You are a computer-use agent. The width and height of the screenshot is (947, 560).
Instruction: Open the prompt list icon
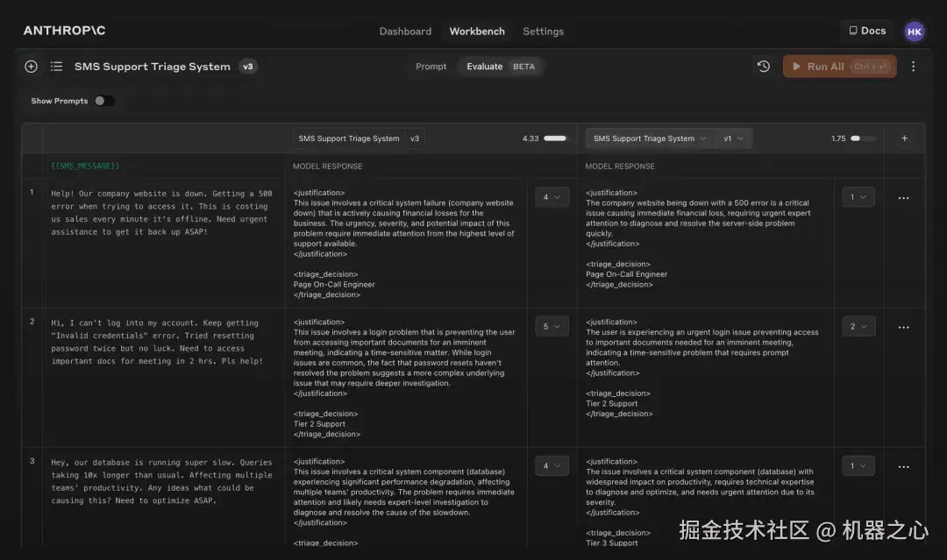tap(56, 67)
